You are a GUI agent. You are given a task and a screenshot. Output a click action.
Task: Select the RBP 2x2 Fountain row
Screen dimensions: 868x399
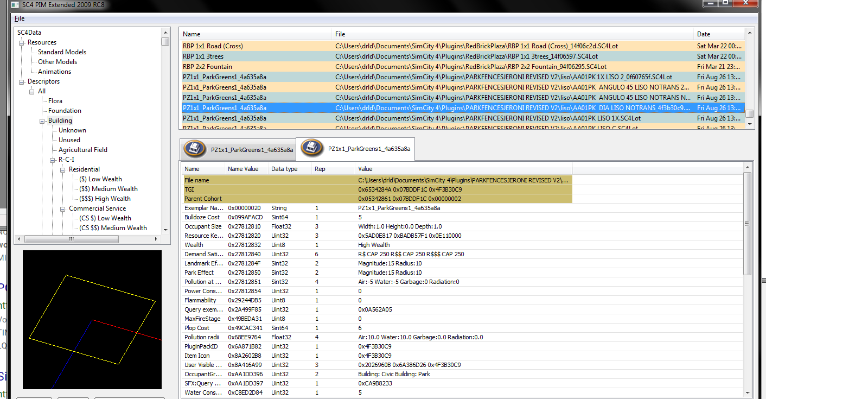[462, 67]
